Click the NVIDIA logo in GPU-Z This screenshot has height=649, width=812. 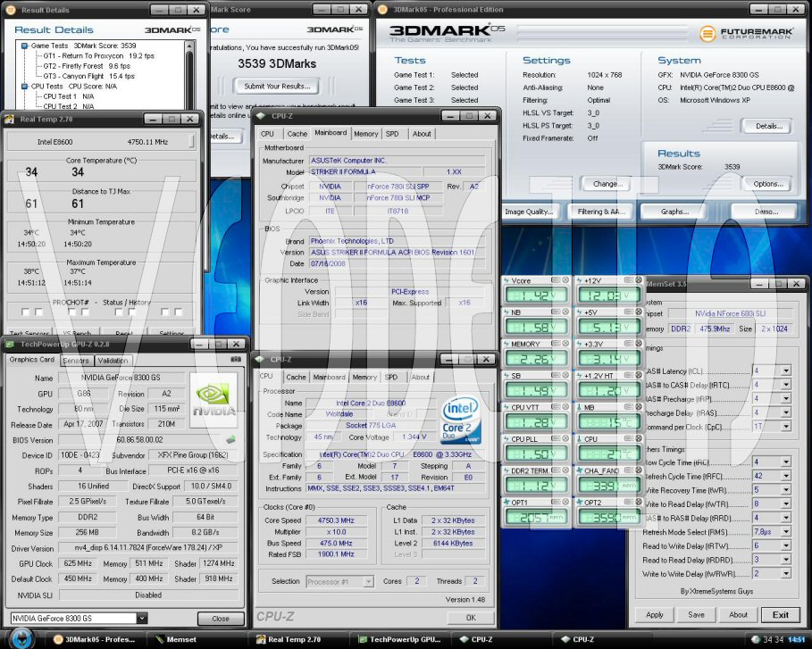pyautogui.click(x=213, y=401)
